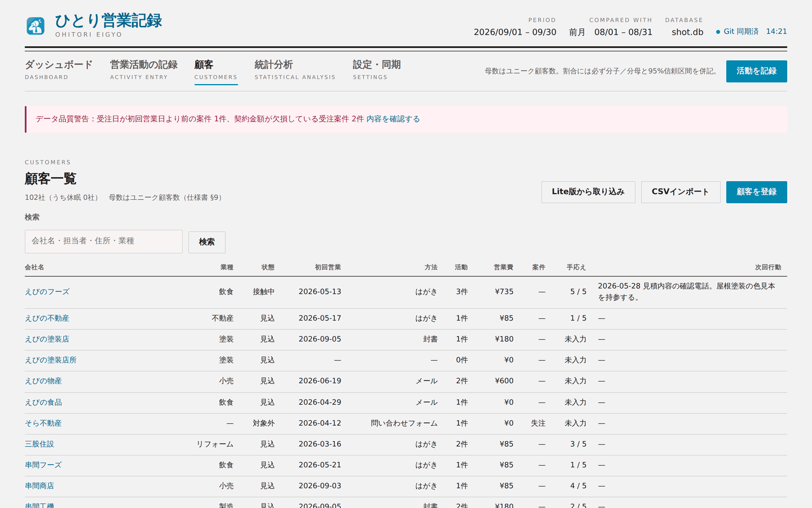The image size is (812, 508).
Task: Click the 活動を記録 button
Action: (x=756, y=71)
